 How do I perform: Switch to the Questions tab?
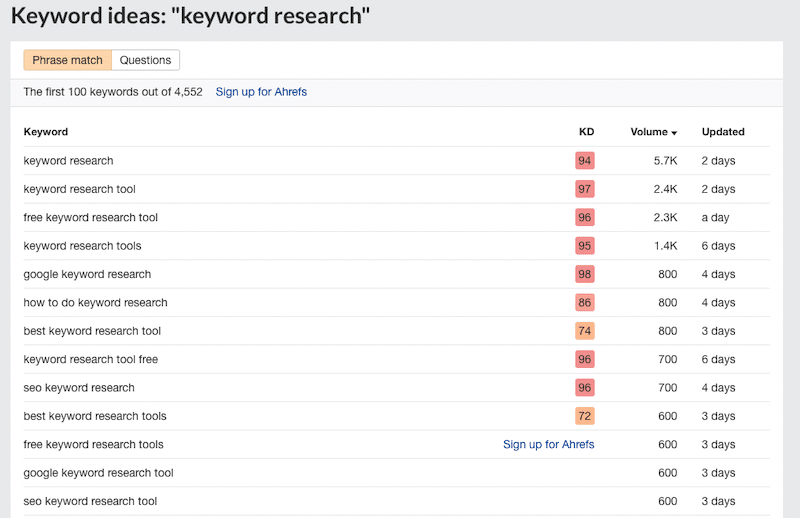pyautogui.click(x=145, y=60)
